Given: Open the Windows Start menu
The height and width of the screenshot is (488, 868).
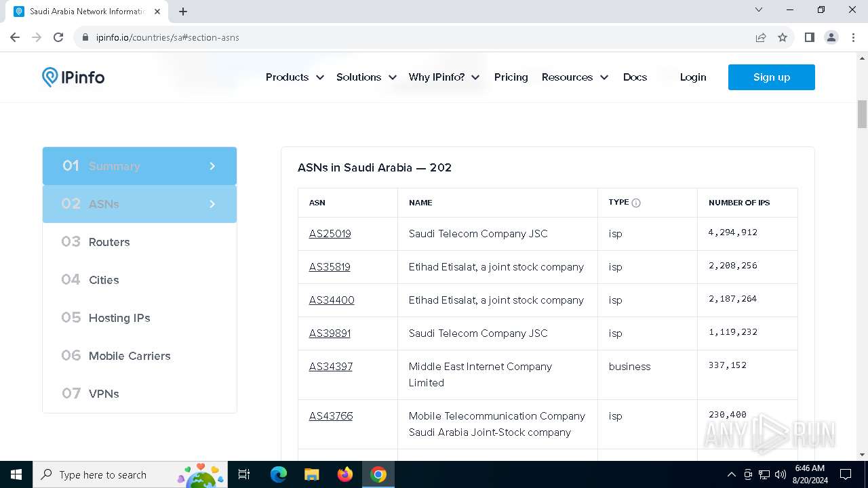Looking at the screenshot, I should tap(16, 474).
